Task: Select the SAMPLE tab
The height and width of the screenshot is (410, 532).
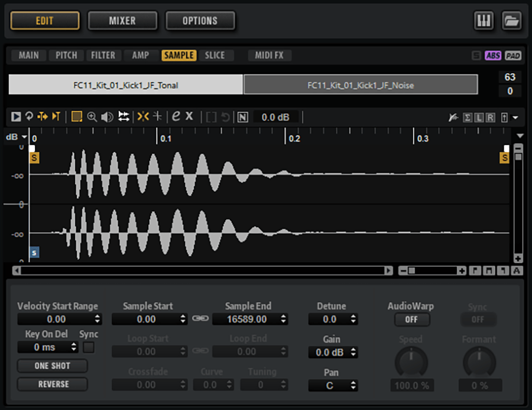Action: pos(179,55)
